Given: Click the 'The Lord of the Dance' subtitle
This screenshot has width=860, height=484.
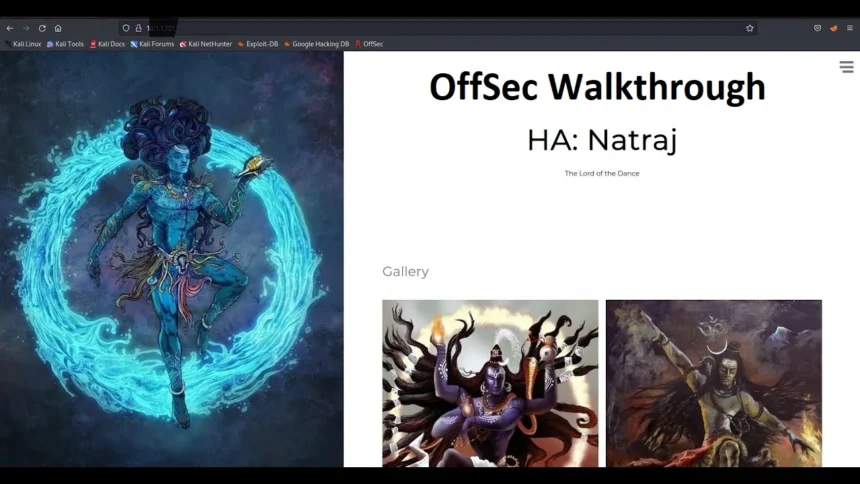Looking at the screenshot, I should coord(602,173).
